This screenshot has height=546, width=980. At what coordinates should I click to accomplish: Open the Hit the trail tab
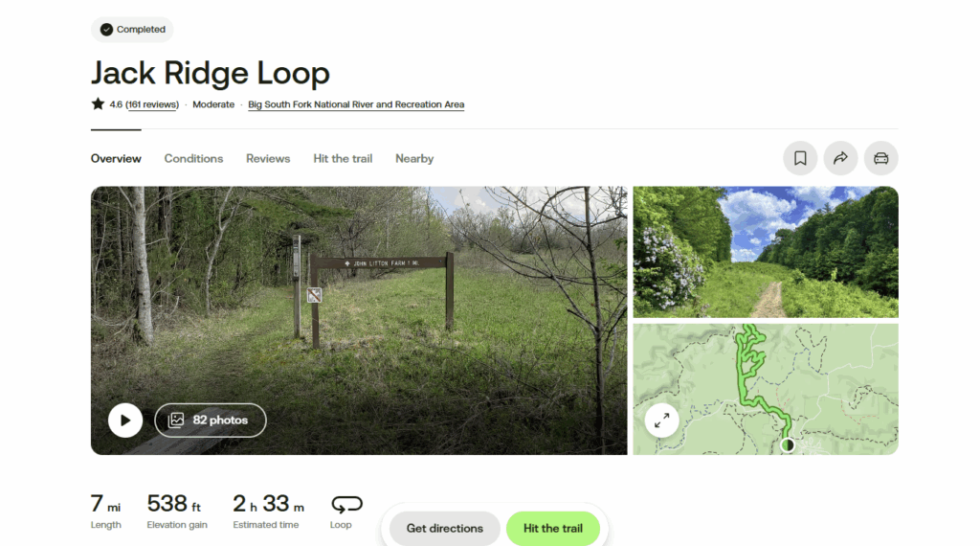[x=343, y=159]
